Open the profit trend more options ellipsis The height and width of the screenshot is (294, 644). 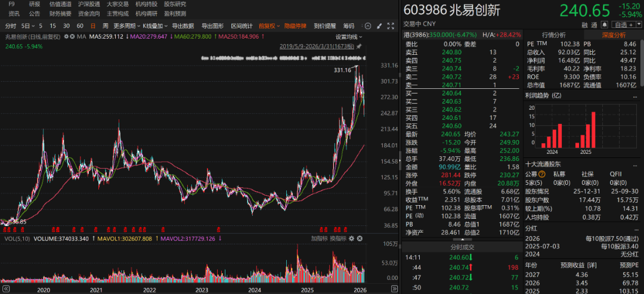637,95
